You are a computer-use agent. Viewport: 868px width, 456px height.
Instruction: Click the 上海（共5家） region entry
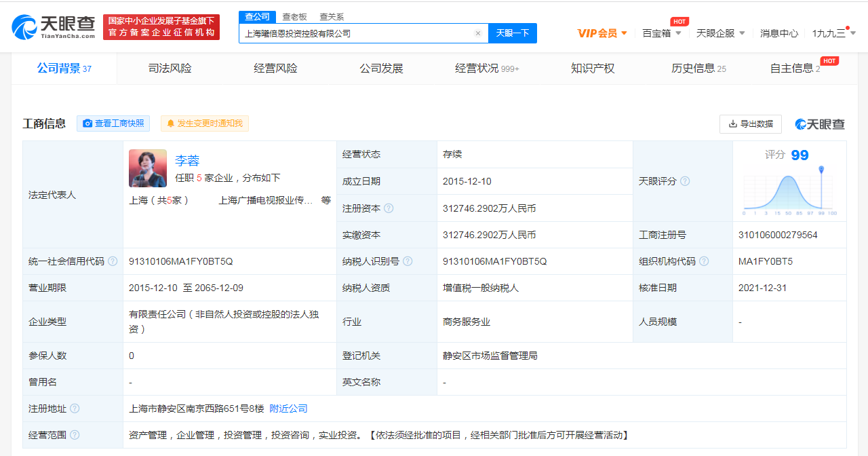pos(159,200)
